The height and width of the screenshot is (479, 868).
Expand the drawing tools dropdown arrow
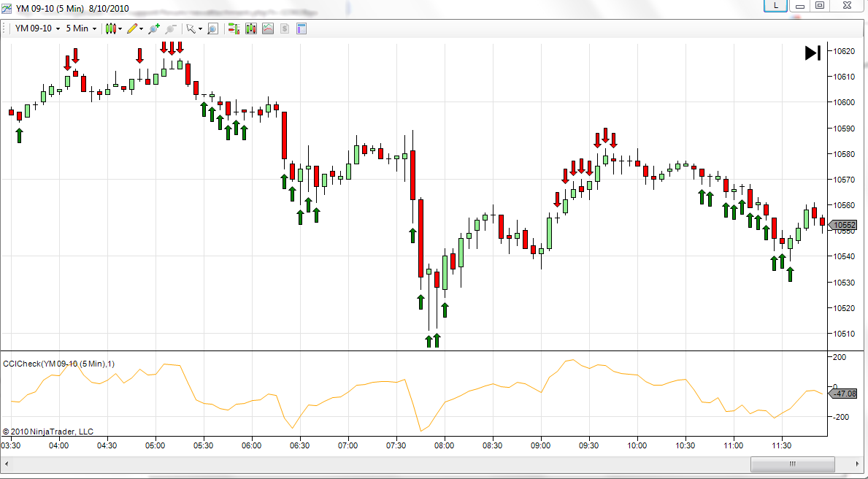click(x=141, y=28)
